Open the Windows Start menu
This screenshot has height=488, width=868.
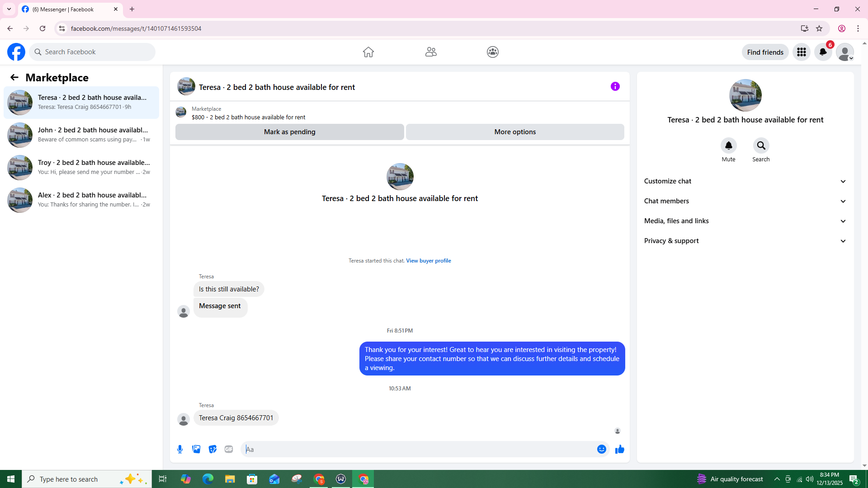tap(11, 479)
